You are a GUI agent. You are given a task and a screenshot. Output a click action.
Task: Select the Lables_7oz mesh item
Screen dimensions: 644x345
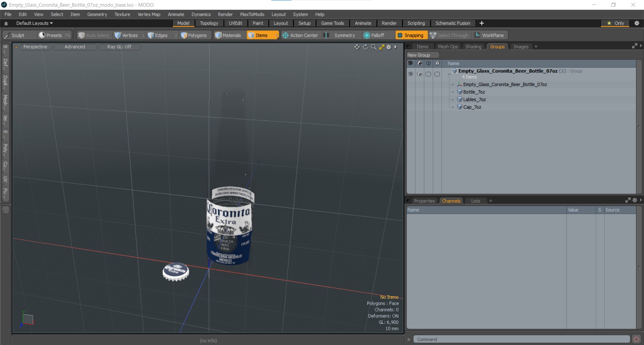(474, 100)
